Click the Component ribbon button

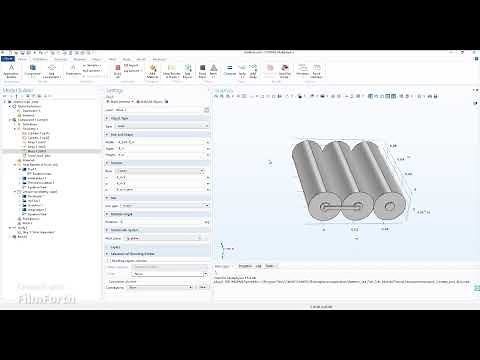32,71
